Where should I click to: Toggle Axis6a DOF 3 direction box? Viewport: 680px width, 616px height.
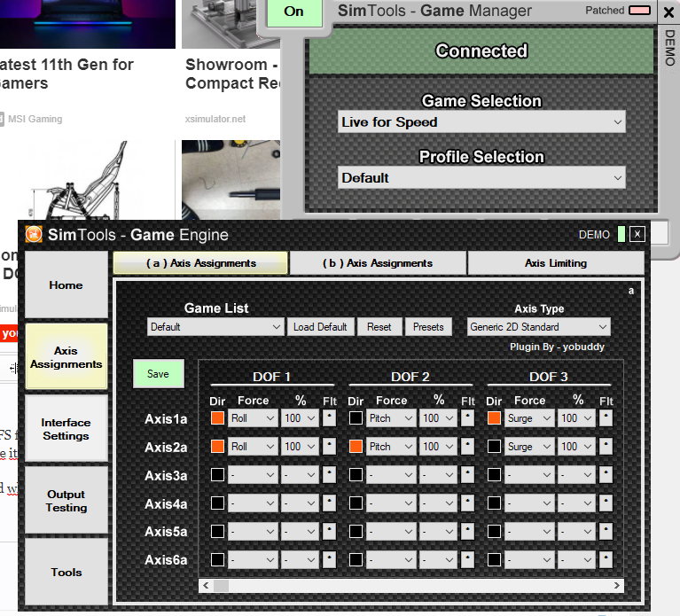point(494,559)
